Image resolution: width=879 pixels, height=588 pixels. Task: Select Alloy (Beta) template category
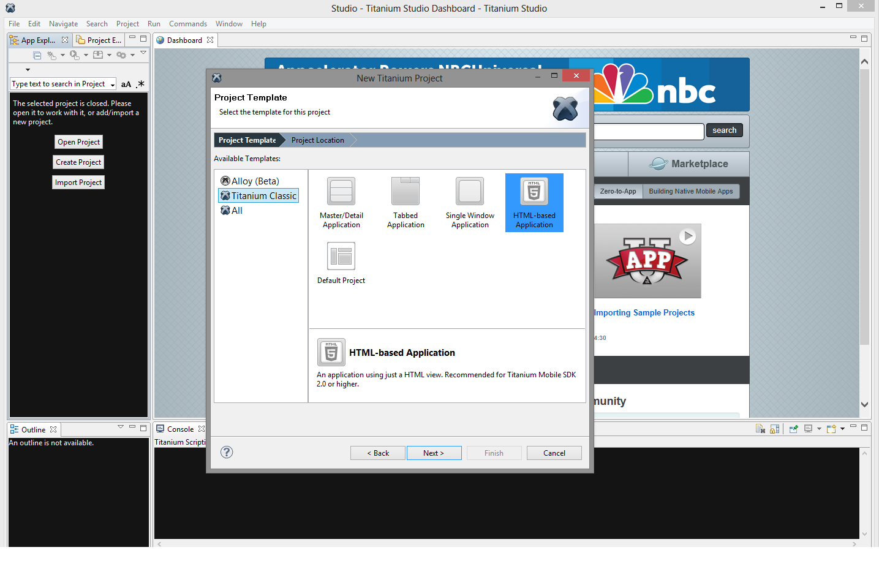[x=250, y=181]
